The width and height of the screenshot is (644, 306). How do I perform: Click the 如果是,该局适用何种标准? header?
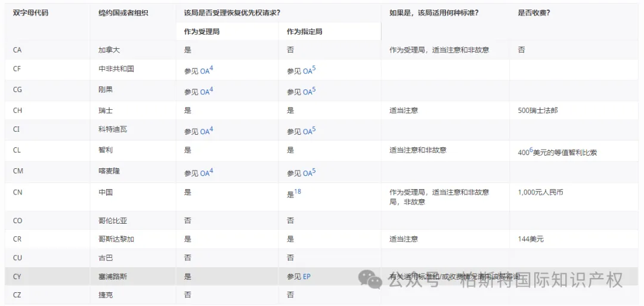[434, 13]
